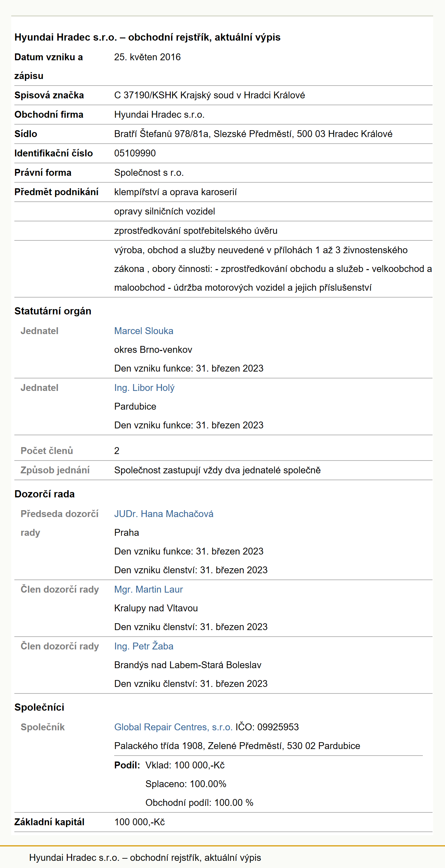Click the Dozorčí rada section heading
Viewport: 445px width, 868px height.
click(x=44, y=494)
